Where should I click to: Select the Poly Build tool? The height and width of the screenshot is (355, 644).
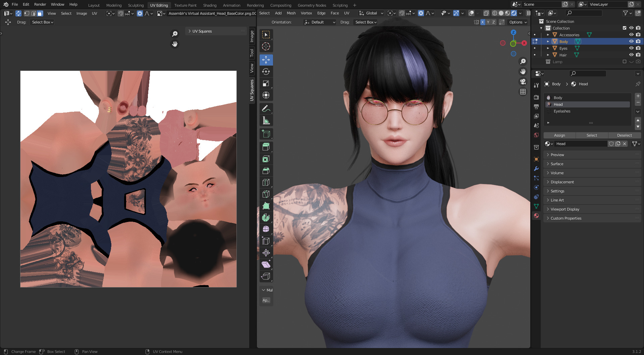(x=266, y=206)
